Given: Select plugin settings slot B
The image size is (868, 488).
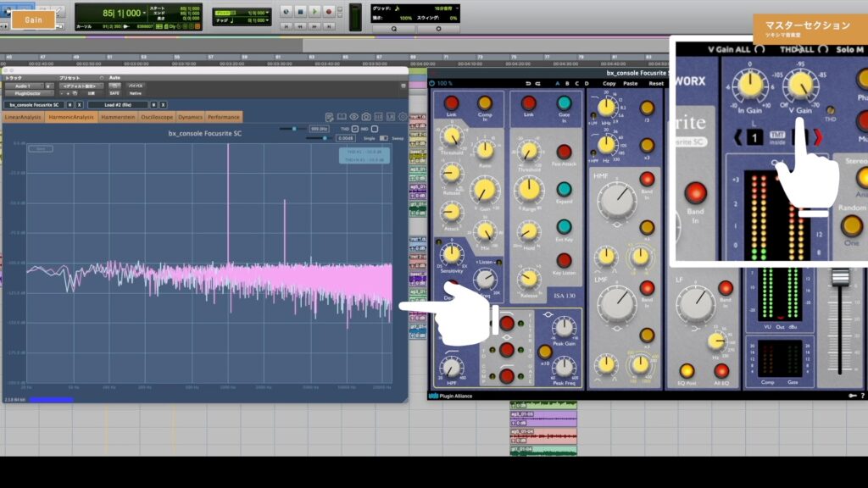Looking at the screenshot, I should tap(567, 84).
